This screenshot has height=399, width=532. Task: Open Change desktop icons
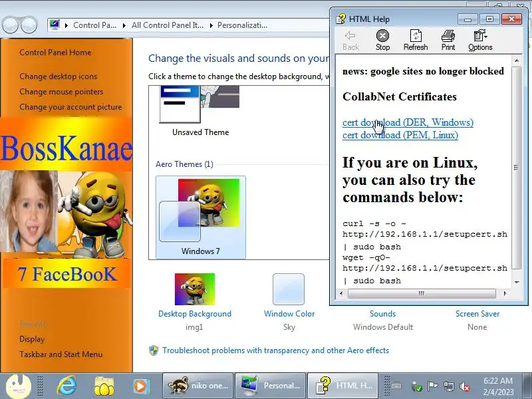coord(58,76)
